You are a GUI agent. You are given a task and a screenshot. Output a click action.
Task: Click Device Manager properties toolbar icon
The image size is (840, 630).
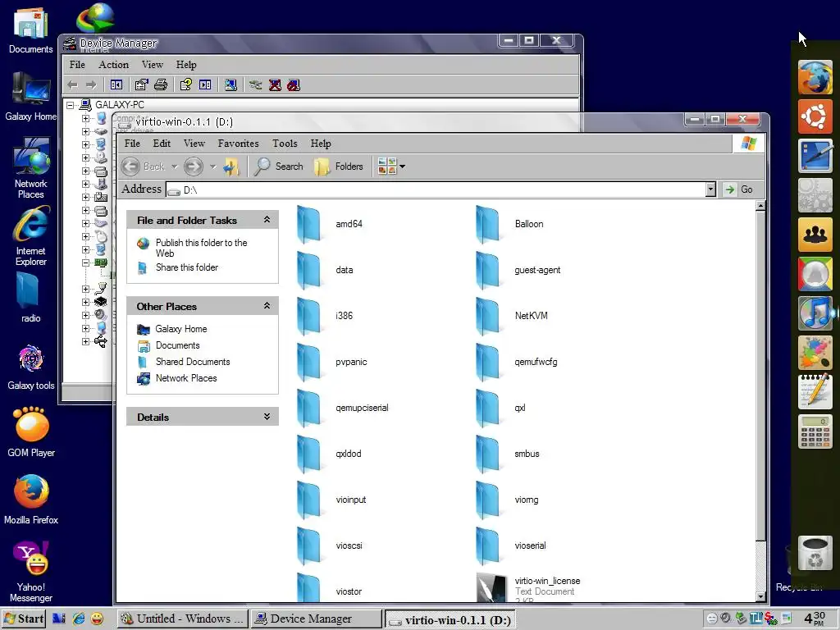tap(141, 84)
